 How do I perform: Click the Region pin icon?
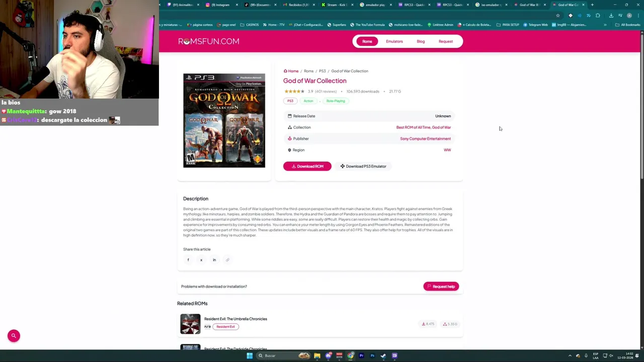(289, 150)
